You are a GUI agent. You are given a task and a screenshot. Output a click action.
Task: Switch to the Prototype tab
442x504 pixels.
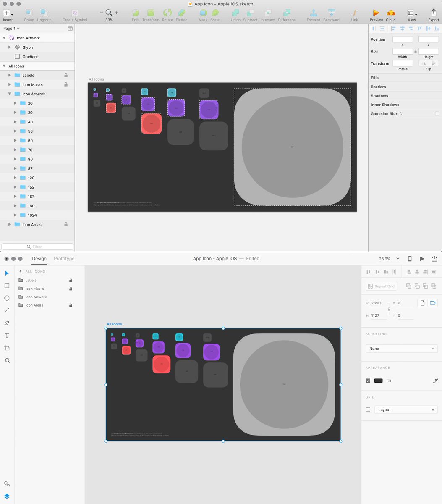click(x=64, y=259)
